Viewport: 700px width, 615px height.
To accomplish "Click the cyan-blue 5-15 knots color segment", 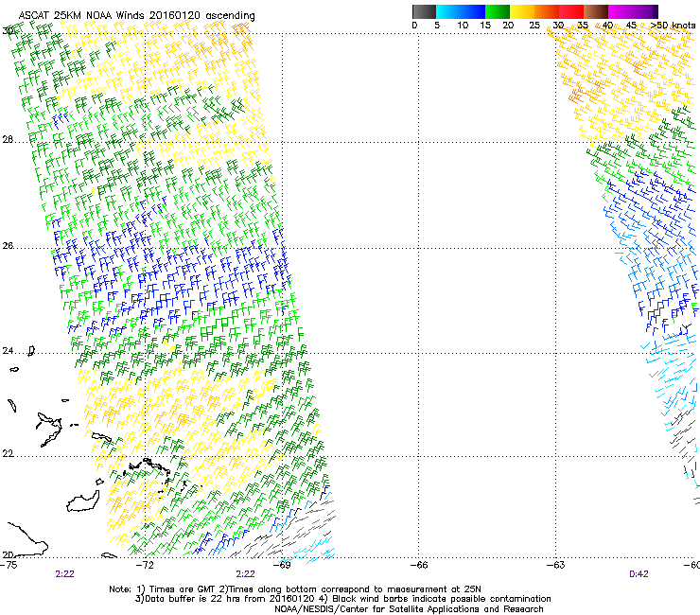I will tap(461, 11).
